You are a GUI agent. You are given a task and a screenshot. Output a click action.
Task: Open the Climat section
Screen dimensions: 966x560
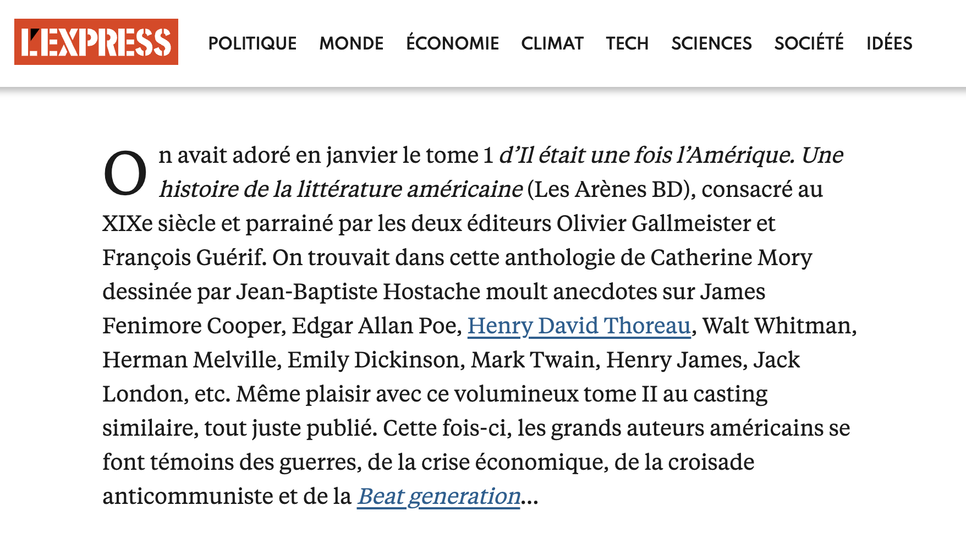point(552,43)
